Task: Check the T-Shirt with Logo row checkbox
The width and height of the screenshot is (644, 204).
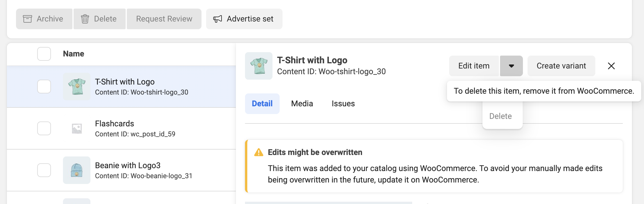Action: [x=44, y=87]
